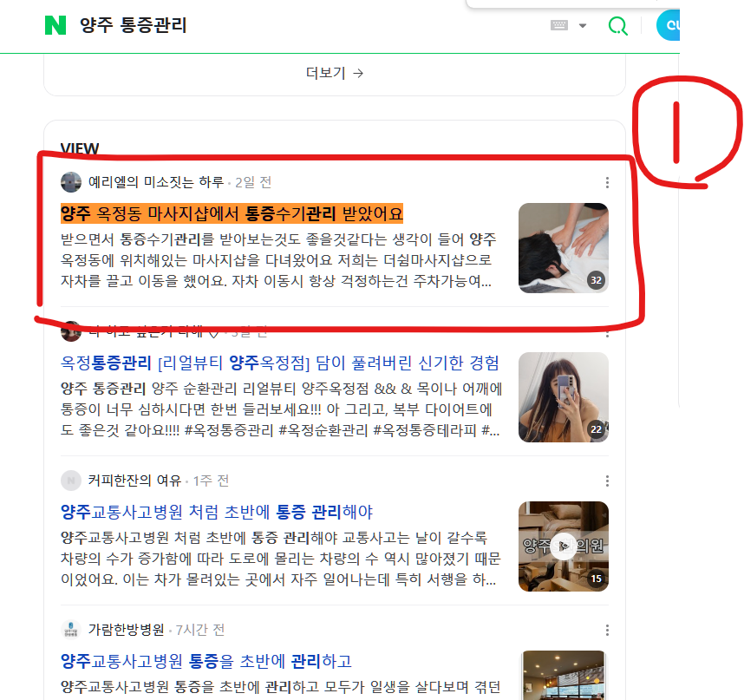Viewport: 744px width, 700px height.
Task: Expand the keyboard dropdown arrow
Action: (x=583, y=26)
